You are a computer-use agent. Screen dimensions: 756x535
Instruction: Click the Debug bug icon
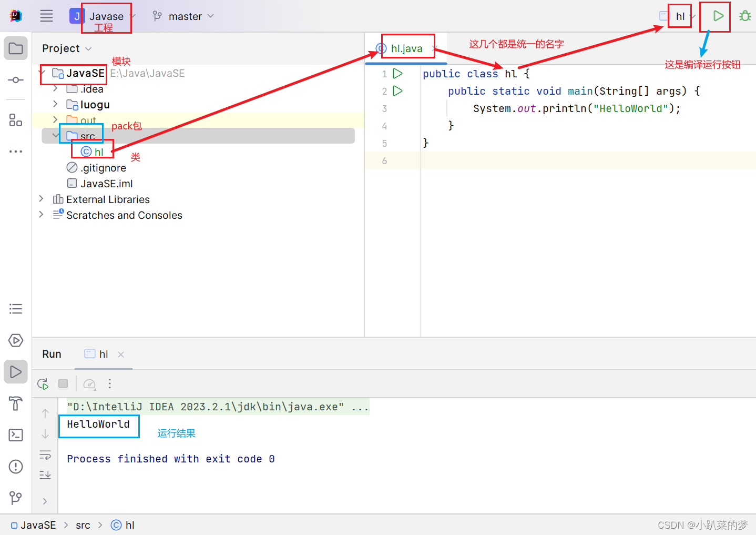click(x=745, y=16)
